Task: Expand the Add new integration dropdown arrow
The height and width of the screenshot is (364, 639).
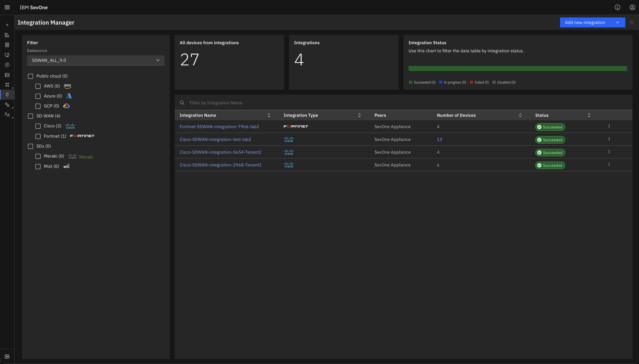Action: 617,23
